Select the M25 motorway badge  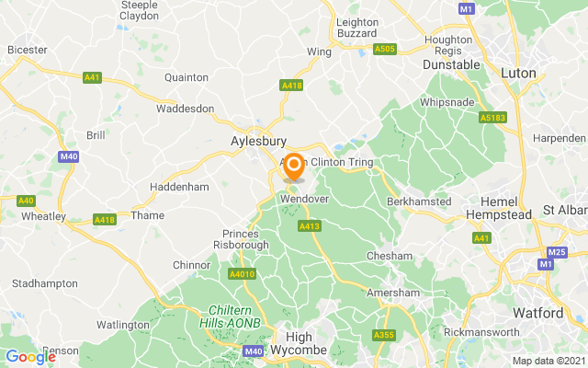557,252
